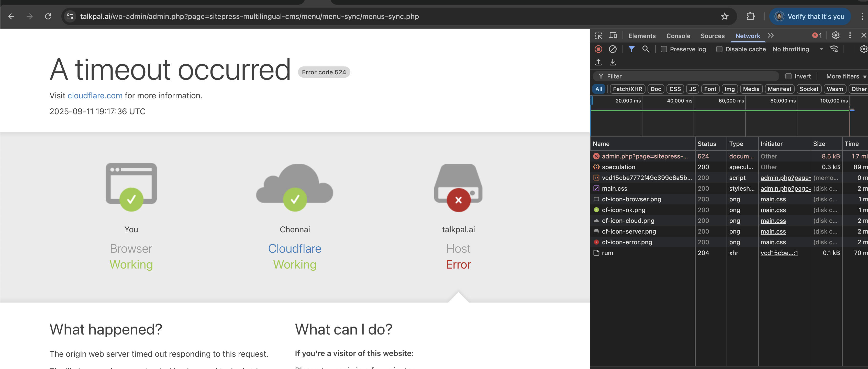This screenshot has height=369, width=868.
Task: Stop recording network log
Action: [598, 49]
